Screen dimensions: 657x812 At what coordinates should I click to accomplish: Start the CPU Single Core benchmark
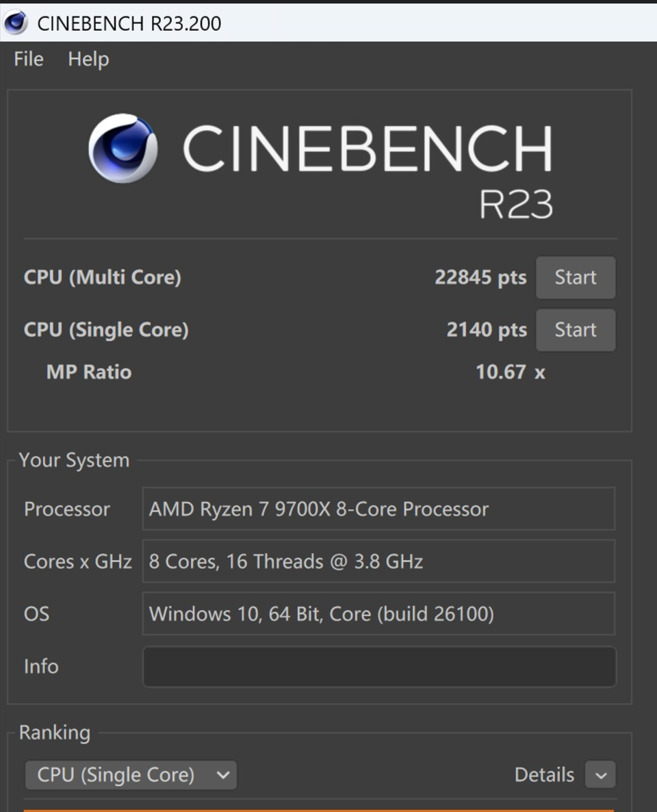576,330
